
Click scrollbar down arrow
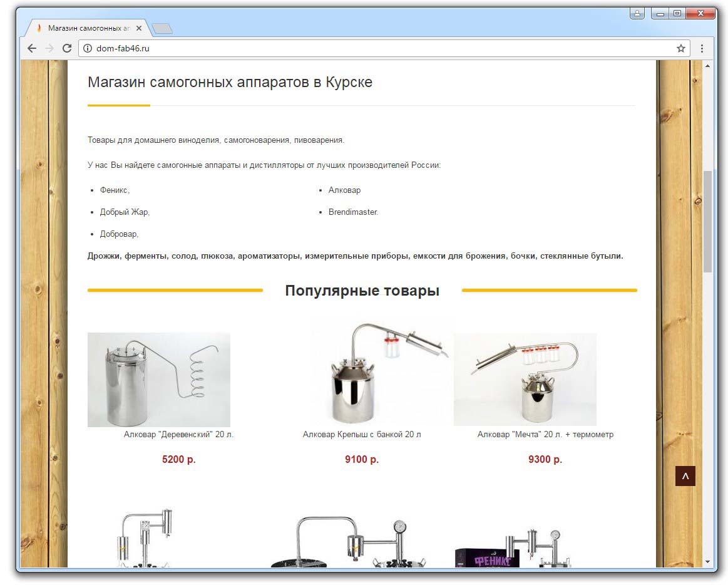[x=708, y=562]
